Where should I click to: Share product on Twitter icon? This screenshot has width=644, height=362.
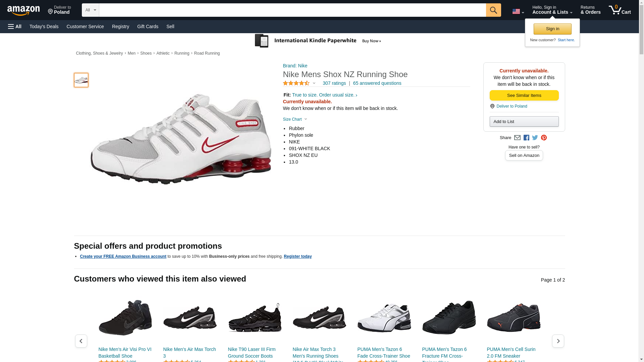[535, 138]
